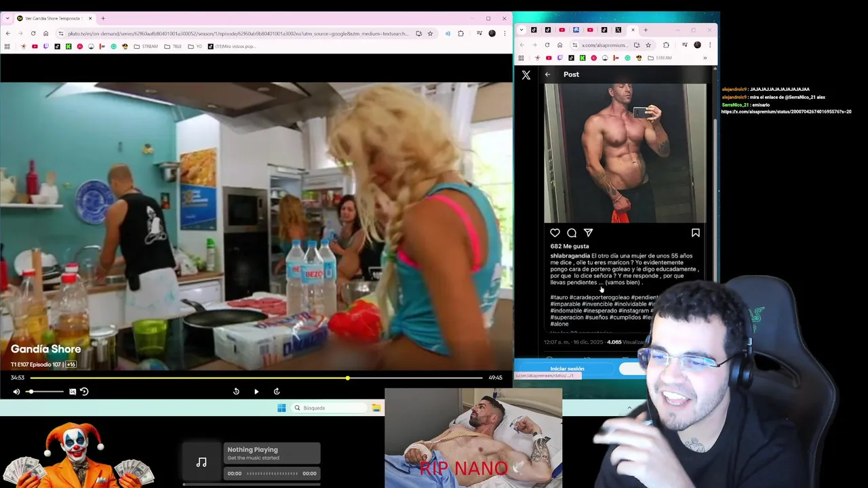Open File Explorer from the taskbar
The height and width of the screenshot is (488, 868).
pyautogui.click(x=376, y=408)
